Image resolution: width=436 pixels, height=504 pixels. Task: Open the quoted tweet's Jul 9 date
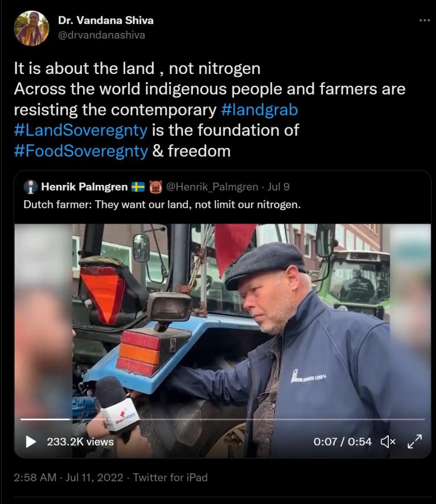tap(278, 187)
